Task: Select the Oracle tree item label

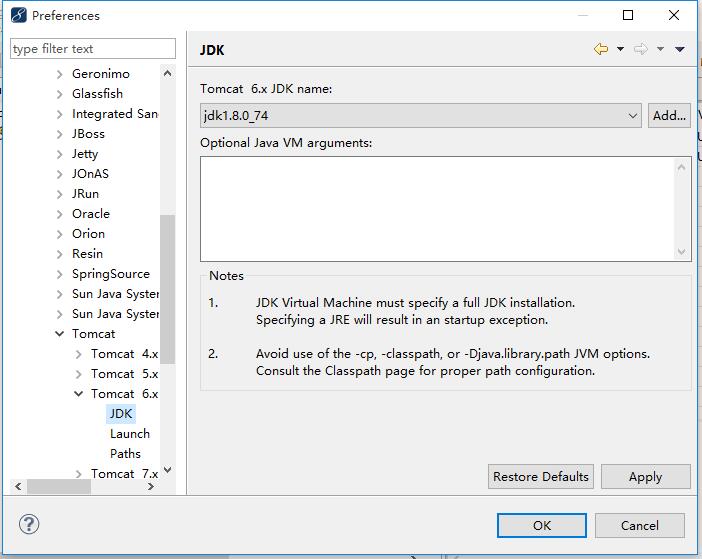Action: 91,214
